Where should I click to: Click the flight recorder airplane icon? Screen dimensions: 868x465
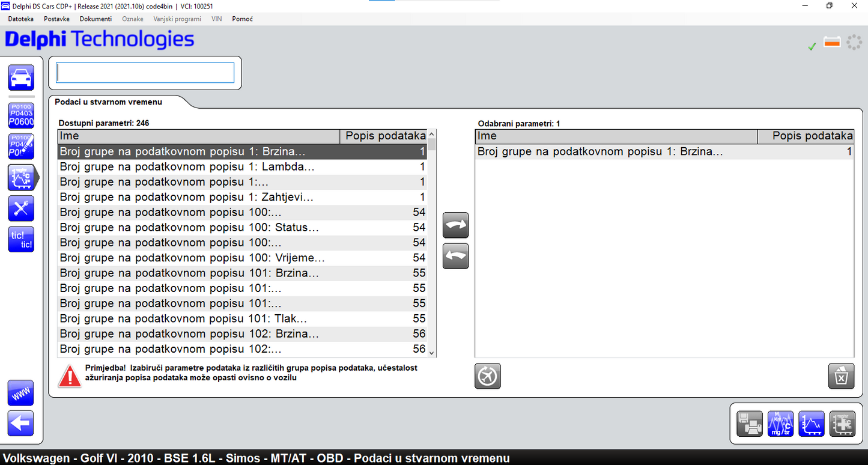pos(488,377)
